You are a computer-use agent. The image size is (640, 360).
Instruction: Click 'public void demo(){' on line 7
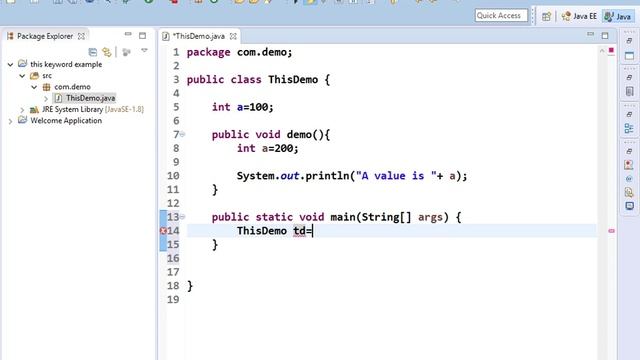click(271, 135)
